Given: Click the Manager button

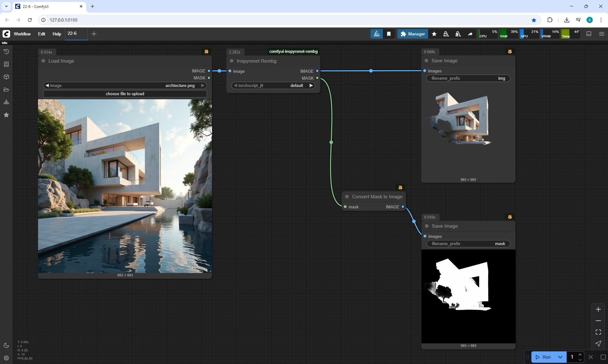Looking at the screenshot, I should point(413,34).
